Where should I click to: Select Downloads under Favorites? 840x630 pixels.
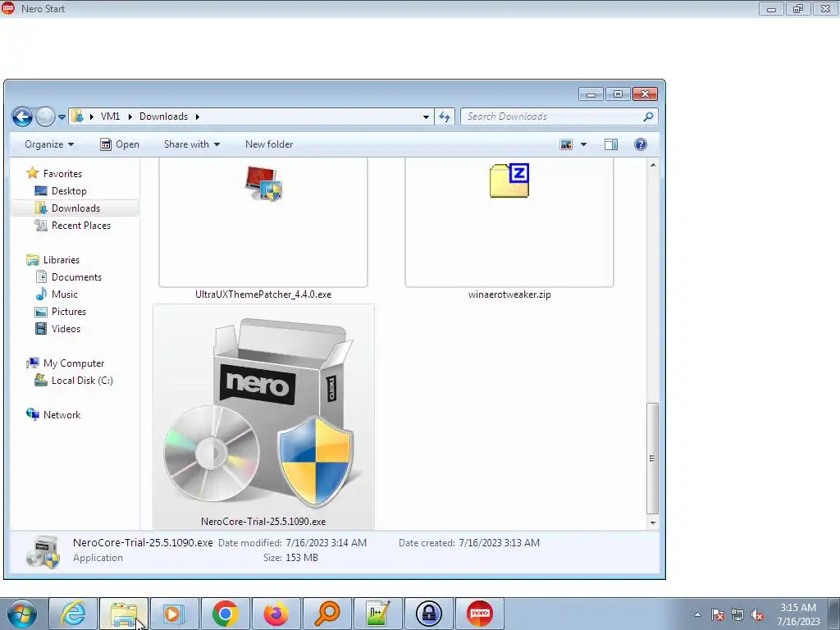point(75,208)
